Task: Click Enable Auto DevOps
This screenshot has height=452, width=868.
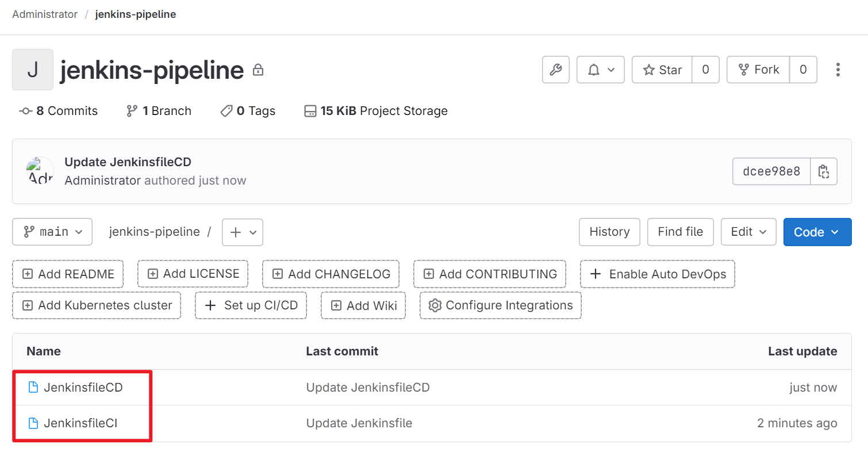Action: tap(658, 274)
